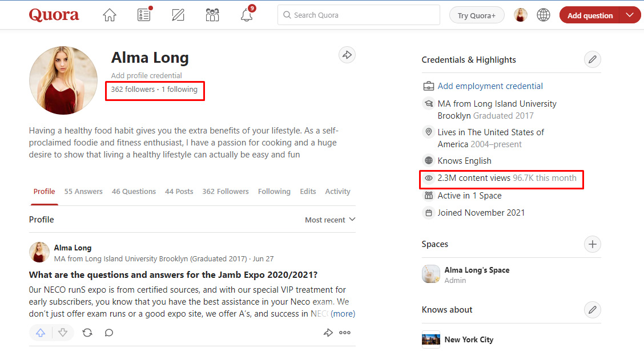Image resolution: width=644 pixels, height=352 pixels.
Task: Click the briefcase employment icon
Action: click(x=428, y=86)
